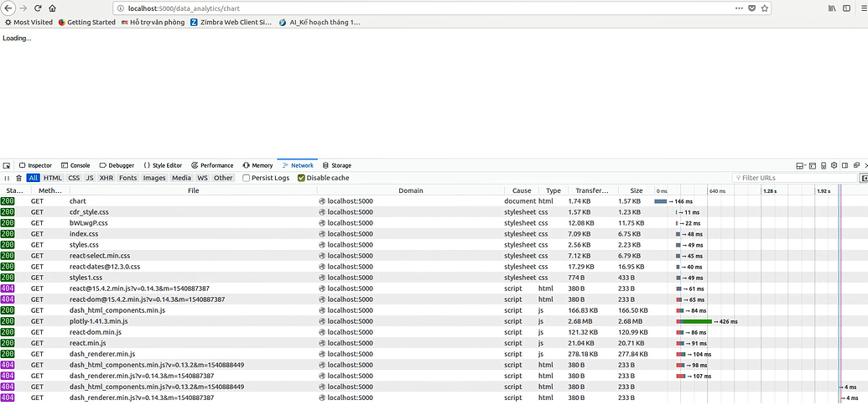This screenshot has width=868, height=416.
Task: Filter requests by Media
Action: 181,179
